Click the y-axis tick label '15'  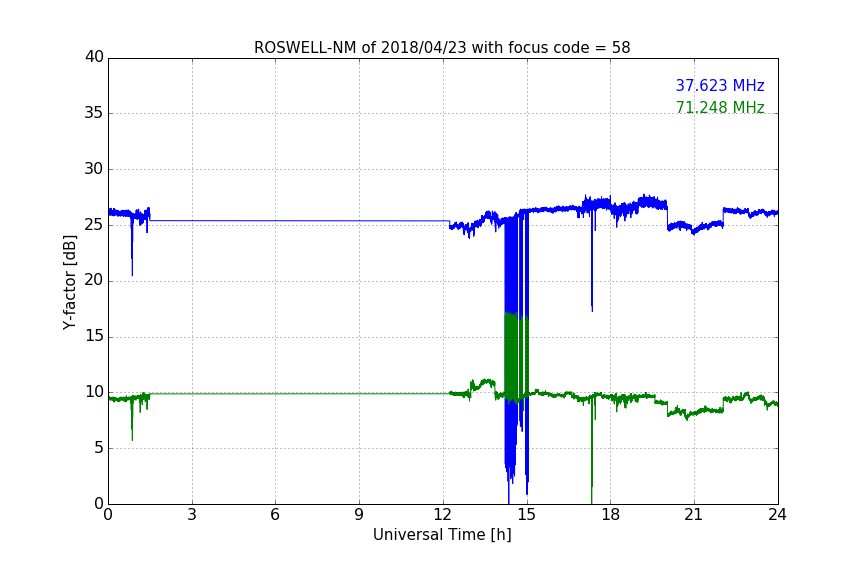[x=94, y=336]
